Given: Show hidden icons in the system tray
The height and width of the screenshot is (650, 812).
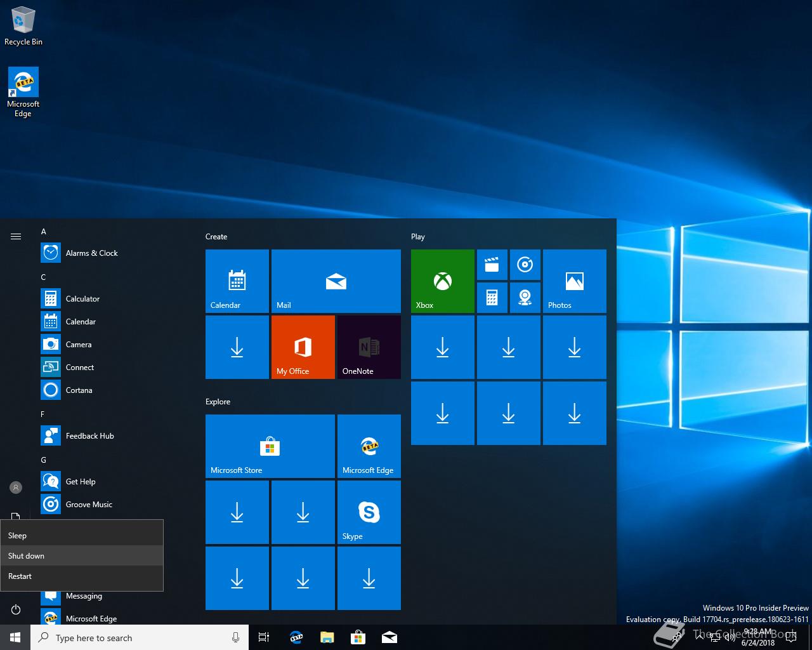Looking at the screenshot, I should [700, 637].
